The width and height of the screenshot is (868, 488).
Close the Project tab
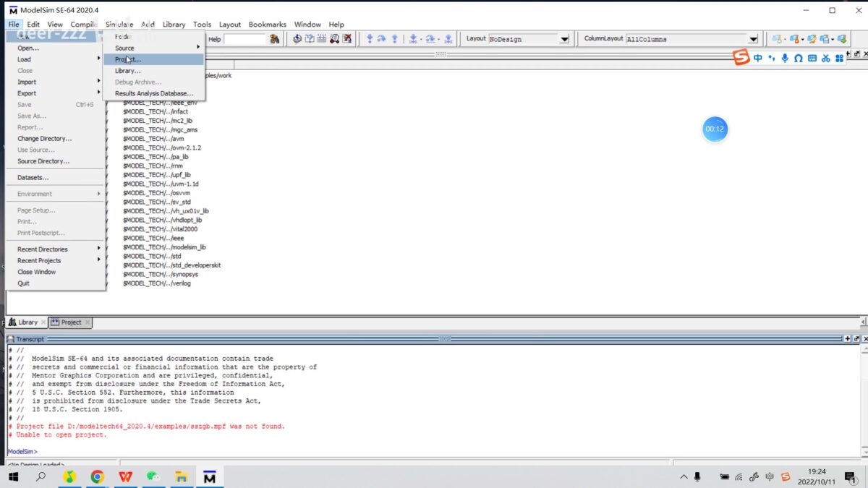(x=88, y=322)
